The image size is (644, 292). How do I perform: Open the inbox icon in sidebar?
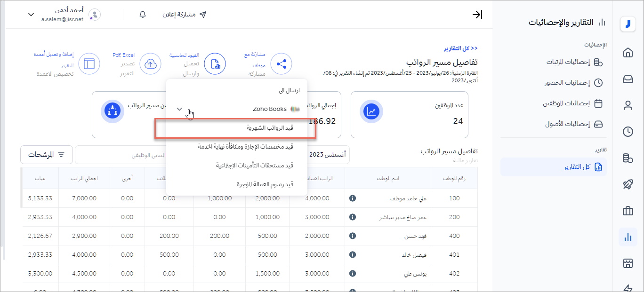point(628,79)
